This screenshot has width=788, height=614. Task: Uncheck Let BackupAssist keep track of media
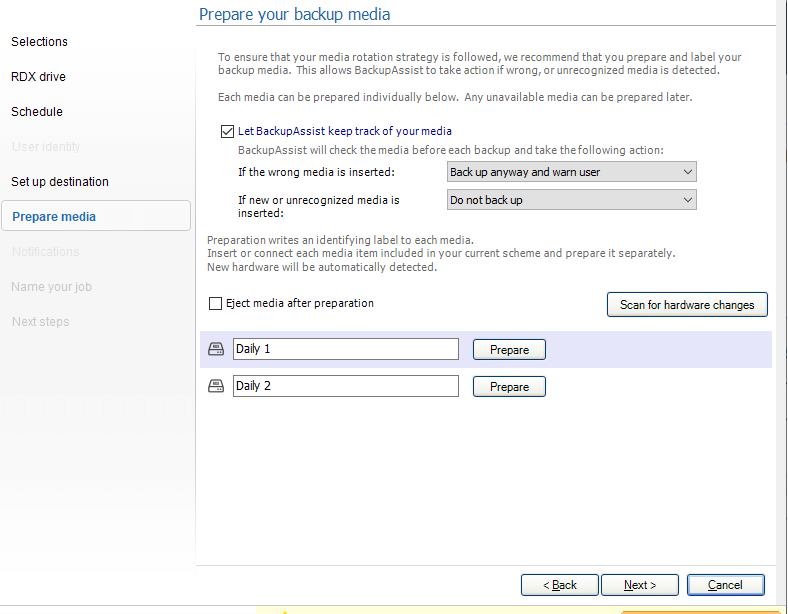pos(226,131)
